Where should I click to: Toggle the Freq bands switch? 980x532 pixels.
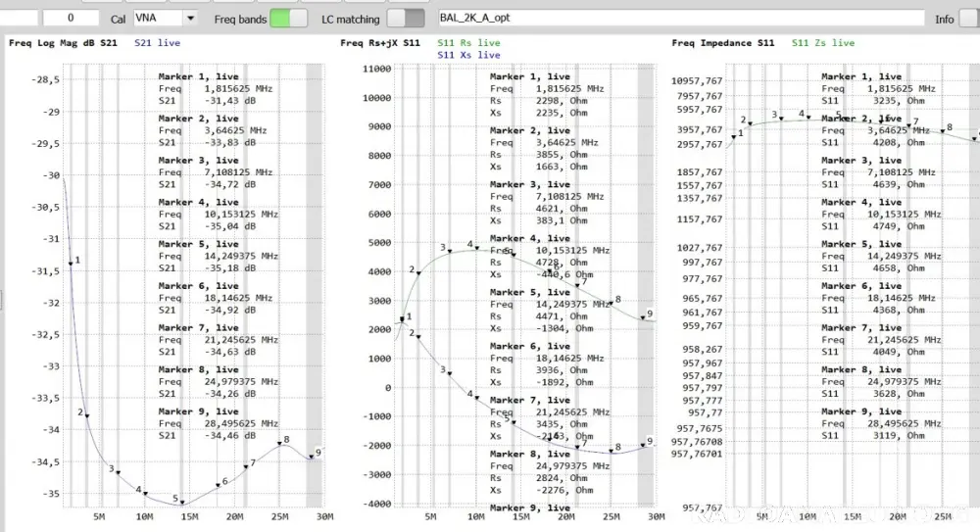click(288, 19)
